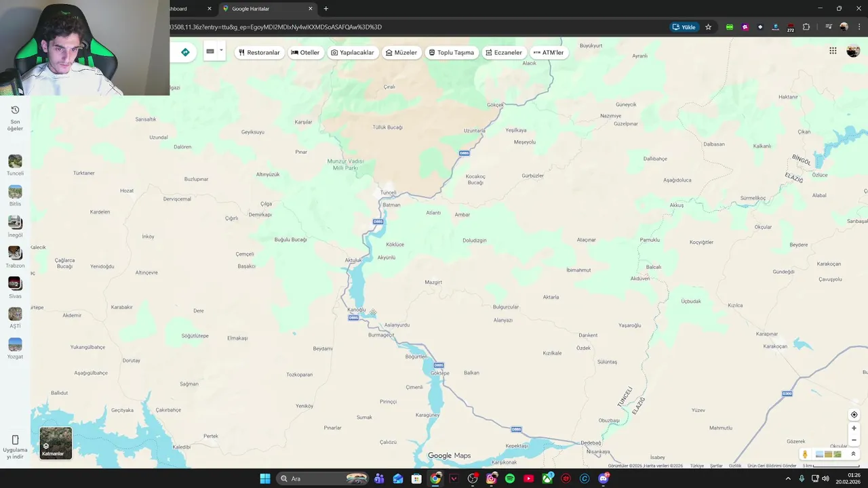Center map on your location
Viewport: 868px width, 488px height.
854,415
